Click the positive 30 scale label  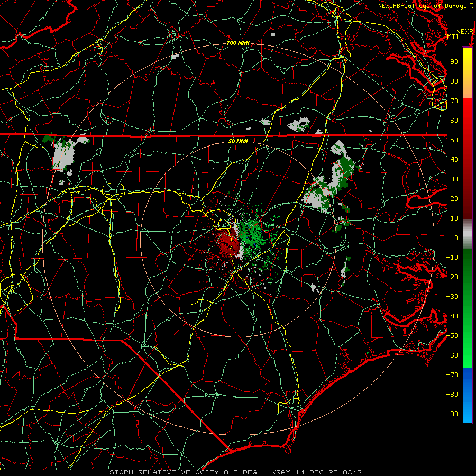[x=454, y=179]
